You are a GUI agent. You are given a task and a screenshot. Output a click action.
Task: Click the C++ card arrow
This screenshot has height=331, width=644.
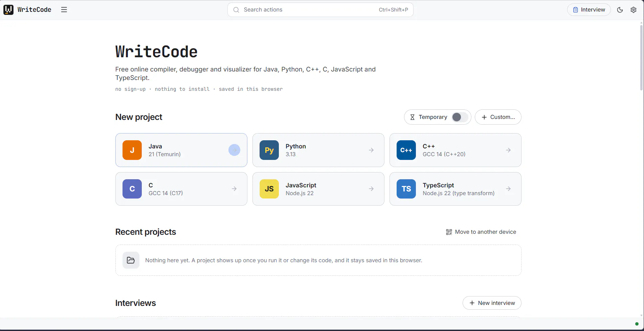[508, 150]
